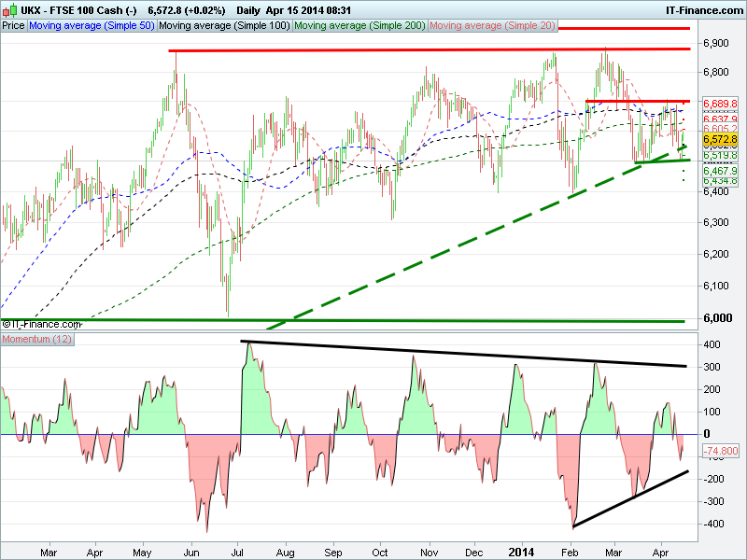Click the zero level on momentum axis

pyautogui.click(x=707, y=434)
